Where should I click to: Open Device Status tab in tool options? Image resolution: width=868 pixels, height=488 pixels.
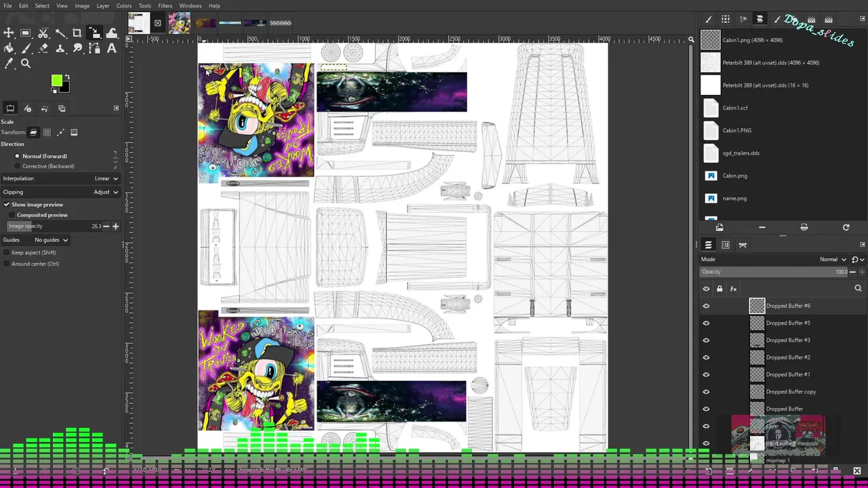(x=27, y=108)
